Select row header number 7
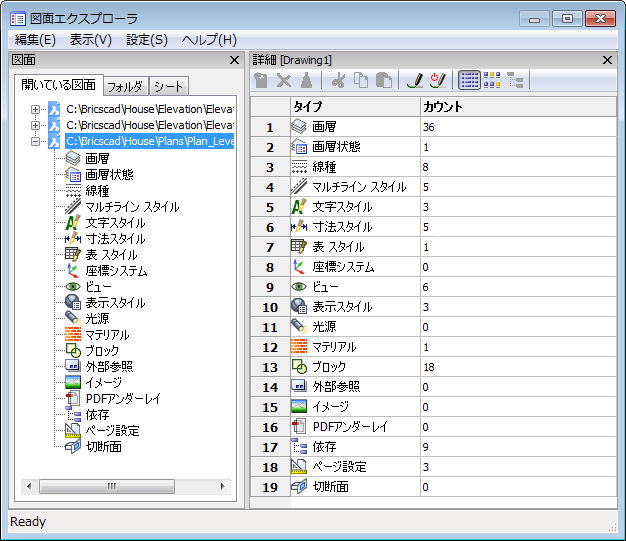 tap(270, 247)
